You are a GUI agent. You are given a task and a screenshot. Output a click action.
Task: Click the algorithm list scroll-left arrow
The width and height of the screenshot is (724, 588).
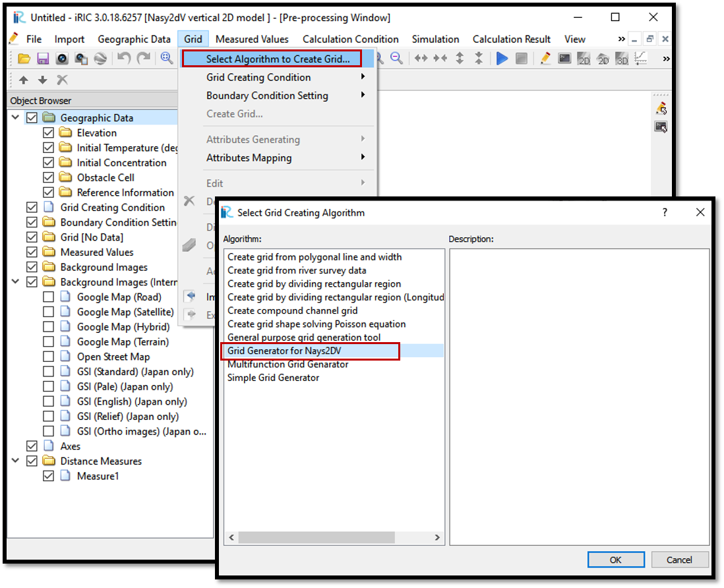(x=232, y=538)
